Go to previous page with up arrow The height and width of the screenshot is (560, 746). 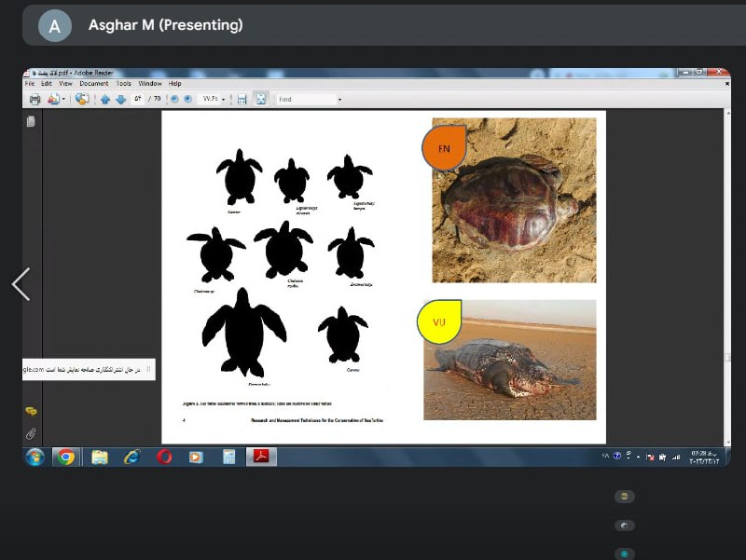point(105,100)
